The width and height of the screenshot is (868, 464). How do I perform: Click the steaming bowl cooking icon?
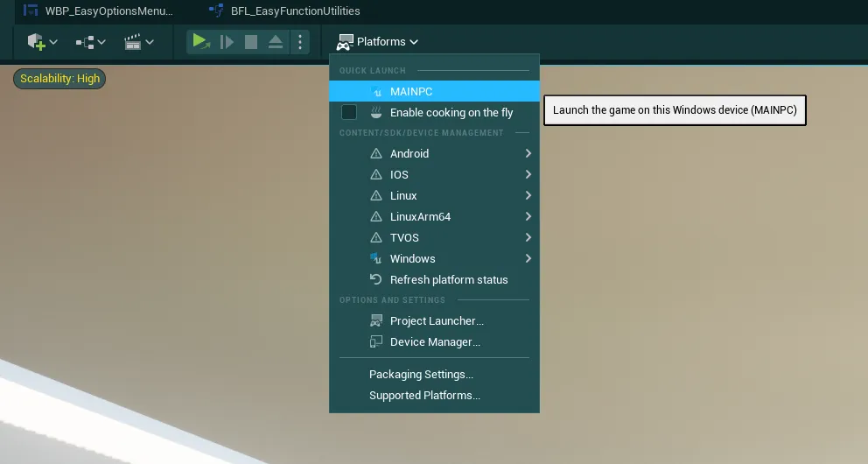[x=376, y=112]
